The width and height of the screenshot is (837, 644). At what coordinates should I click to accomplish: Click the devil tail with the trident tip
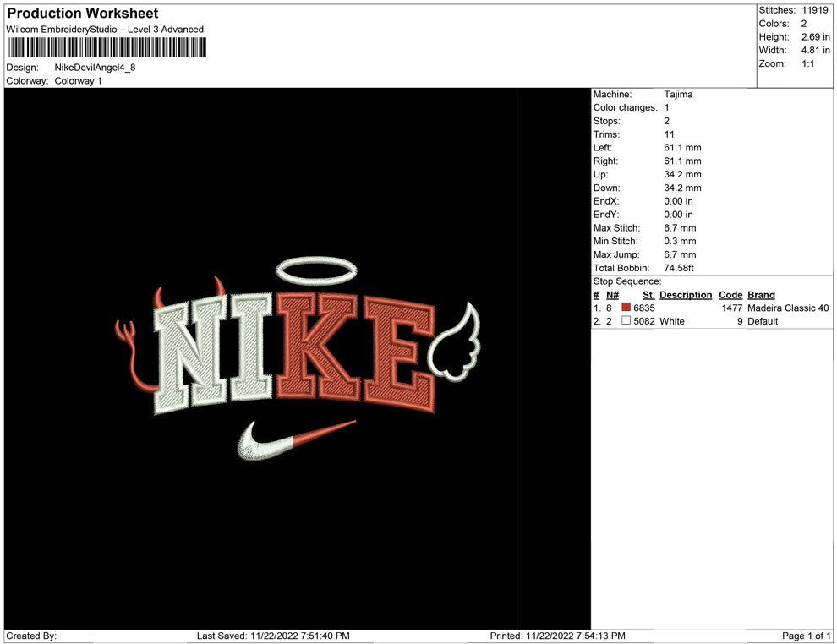point(134,355)
